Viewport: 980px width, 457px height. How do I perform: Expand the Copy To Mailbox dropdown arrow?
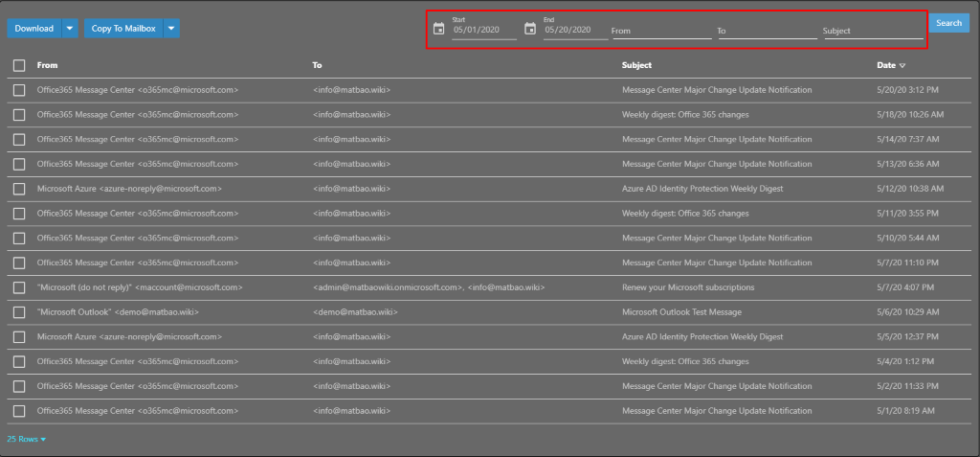pyautogui.click(x=170, y=29)
